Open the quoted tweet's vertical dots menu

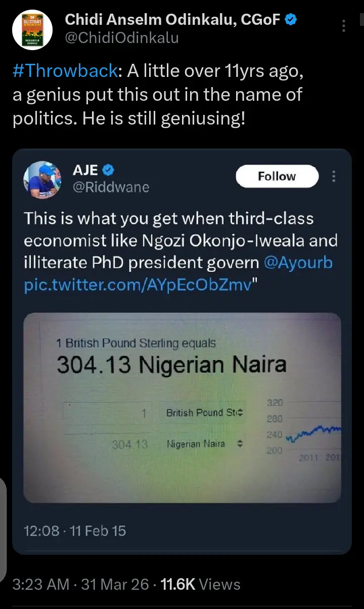(x=334, y=176)
